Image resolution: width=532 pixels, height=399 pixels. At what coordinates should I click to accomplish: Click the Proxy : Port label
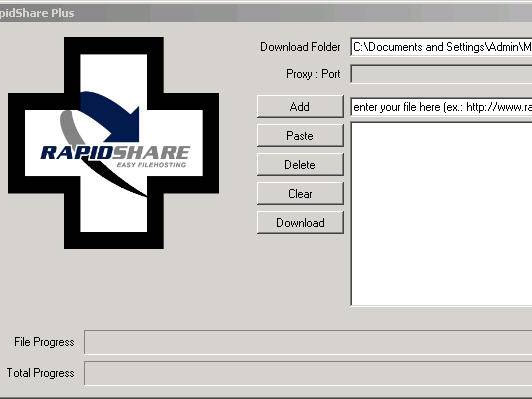tap(313, 74)
